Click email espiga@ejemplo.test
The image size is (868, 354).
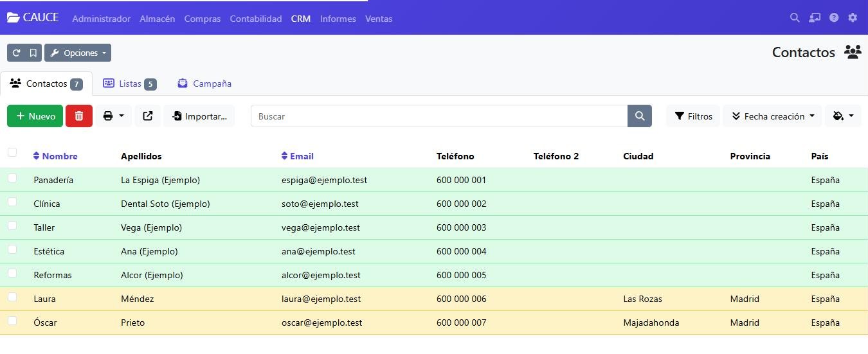[x=324, y=180]
